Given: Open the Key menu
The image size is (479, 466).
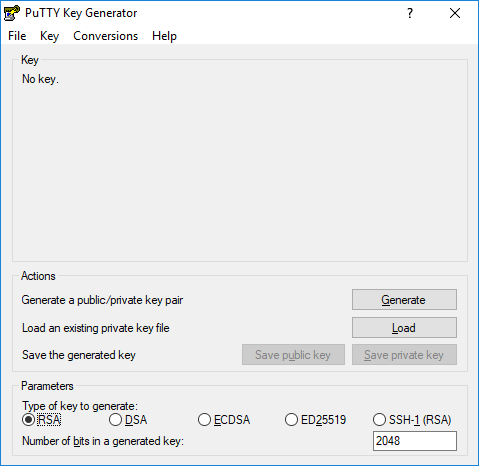Looking at the screenshot, I should [49, 36].
